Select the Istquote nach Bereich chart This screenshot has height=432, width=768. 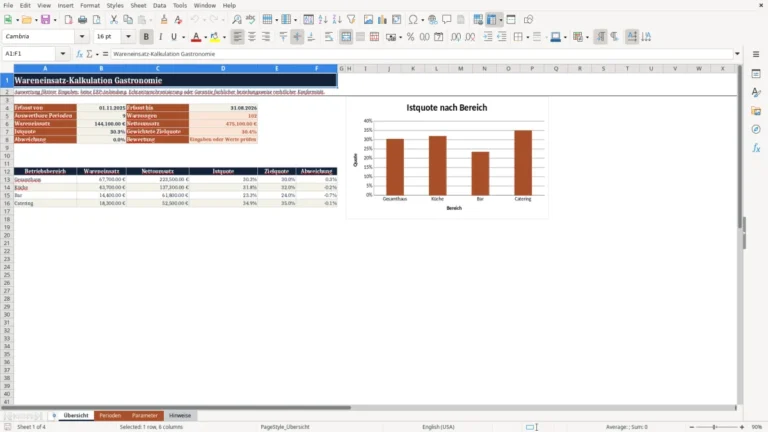[447, 157]
